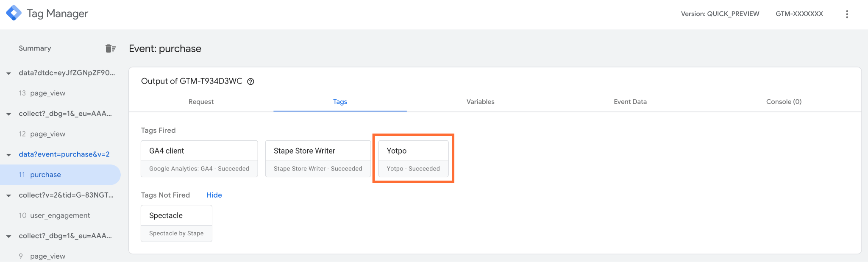Hide the Tags Not Fired section
Image resolution: width=868 pixels, height=262 pixels.
point(214,195)
